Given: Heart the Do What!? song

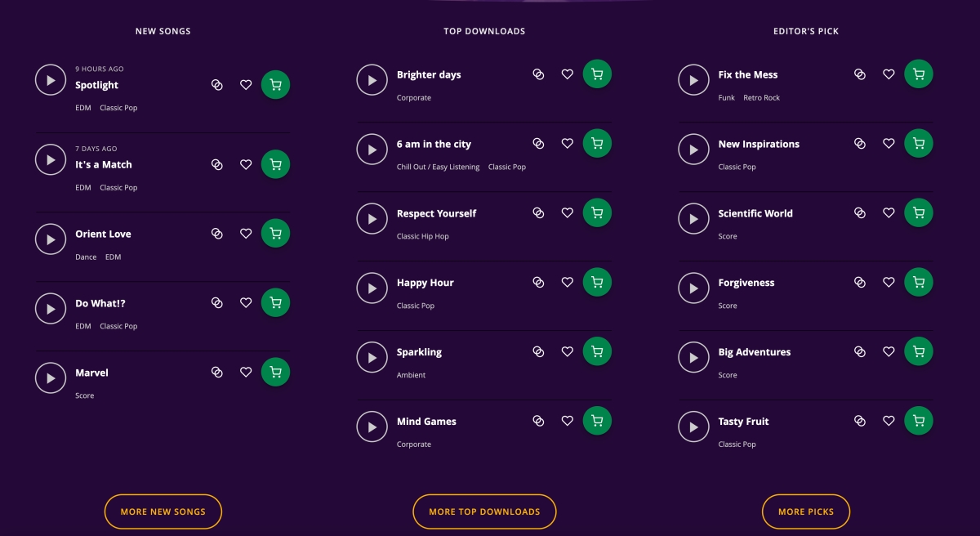Looking at the screenshot, I should point(246,303).
